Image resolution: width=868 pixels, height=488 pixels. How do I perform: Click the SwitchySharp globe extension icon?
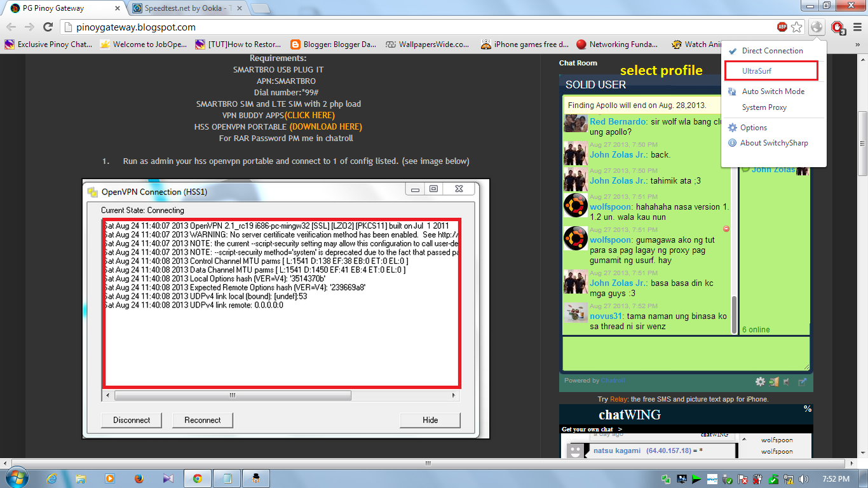[817, 27]
